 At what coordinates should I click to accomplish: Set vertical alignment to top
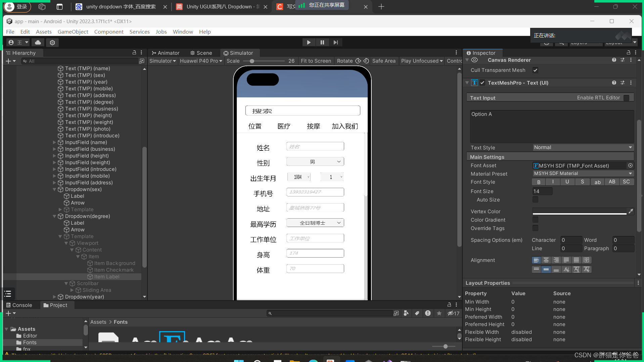536,269
